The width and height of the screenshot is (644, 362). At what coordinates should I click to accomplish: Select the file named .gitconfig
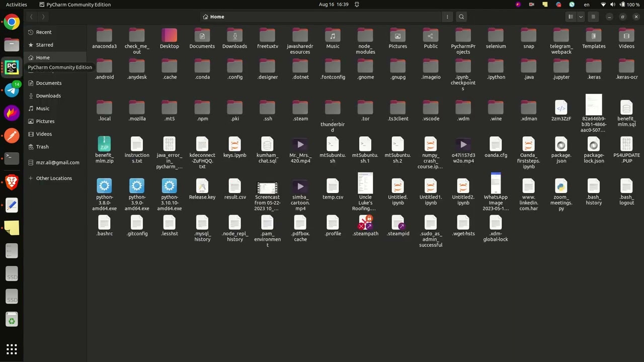pyautogui.click(x=137, y=226)
